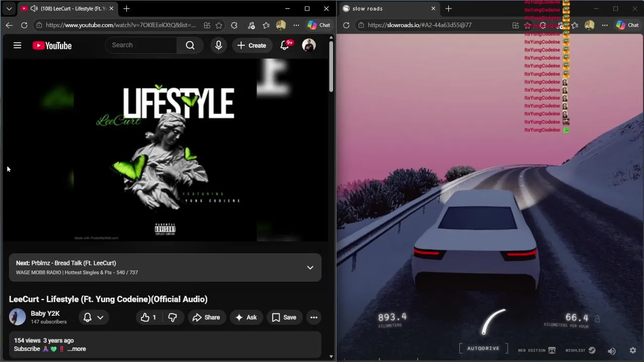
Task: Open media control music icon in YouTube window
Action: click(251, 25)
